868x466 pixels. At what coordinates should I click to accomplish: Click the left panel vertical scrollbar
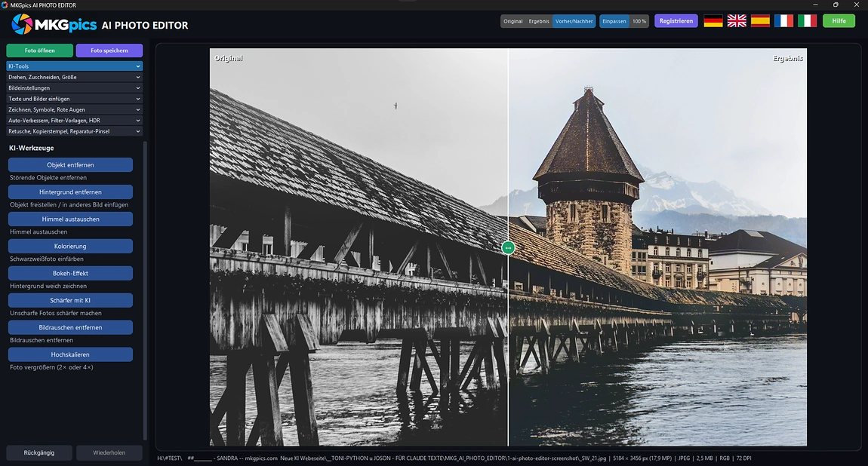(x=145, y=290)
